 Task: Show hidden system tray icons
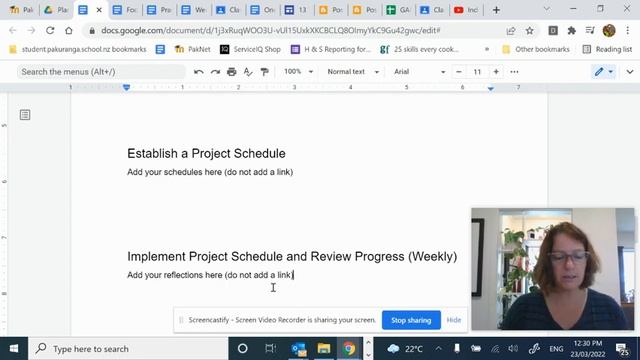[x=438, y=349]
